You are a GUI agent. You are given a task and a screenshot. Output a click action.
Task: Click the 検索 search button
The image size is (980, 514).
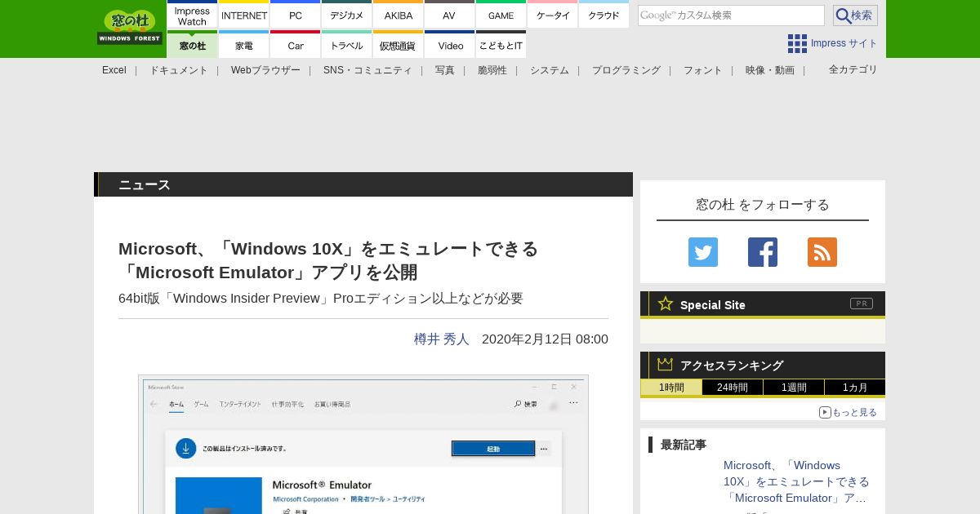pos(855,16)
